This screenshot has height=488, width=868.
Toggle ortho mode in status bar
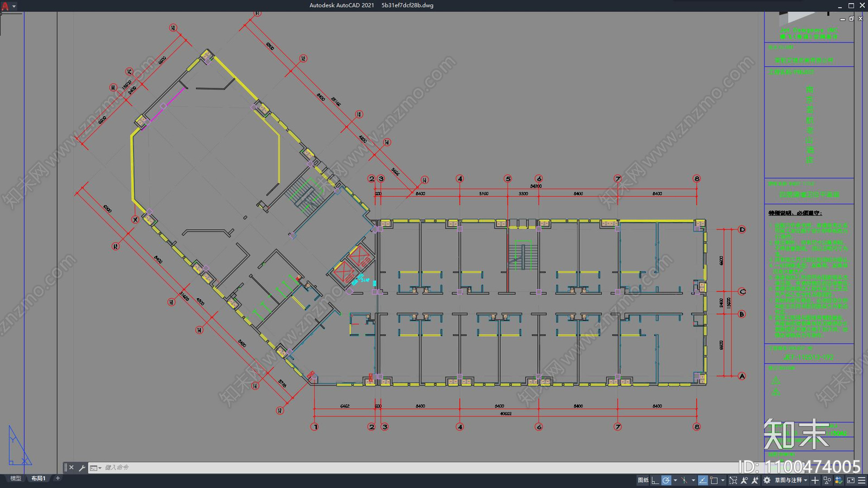pos(655,480)
